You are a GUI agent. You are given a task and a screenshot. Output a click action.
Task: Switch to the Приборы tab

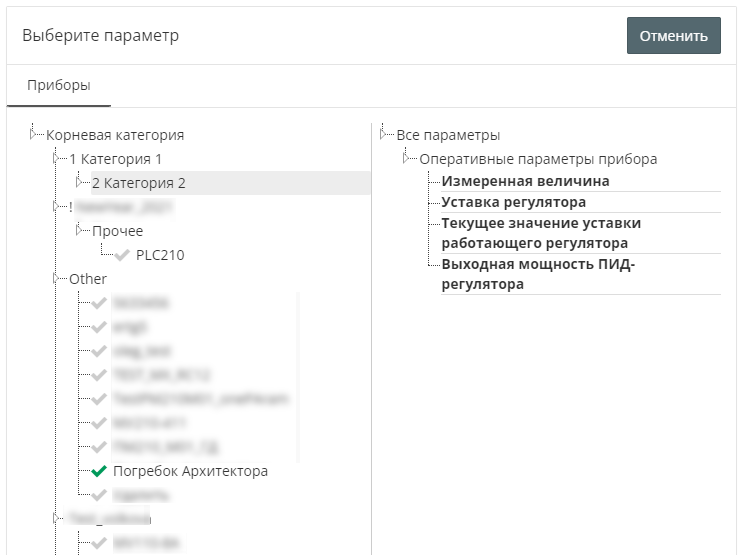[x=59, y=86]
